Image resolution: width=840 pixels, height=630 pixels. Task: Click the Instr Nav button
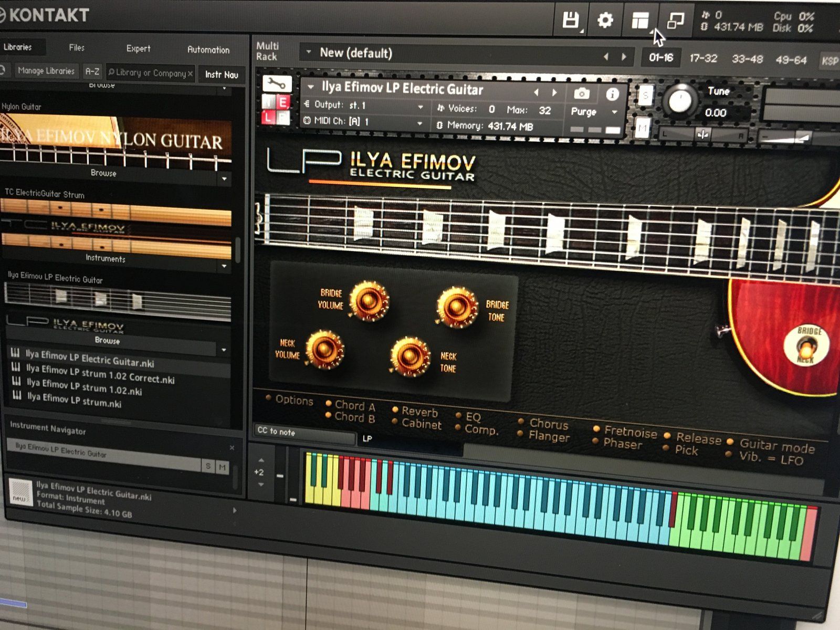[x=221, y=75]
